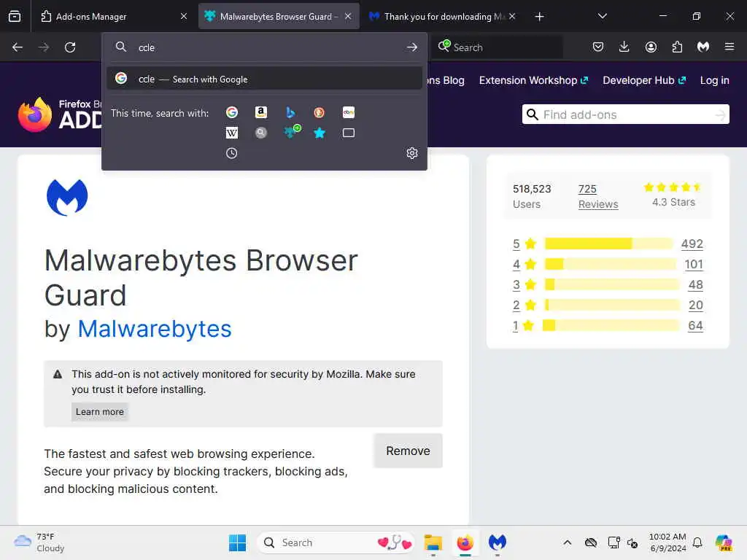The height and width of the screenshot is (560, 747).
Task: Switch to Add-ons Manager tab
Action: pos(113,17)
